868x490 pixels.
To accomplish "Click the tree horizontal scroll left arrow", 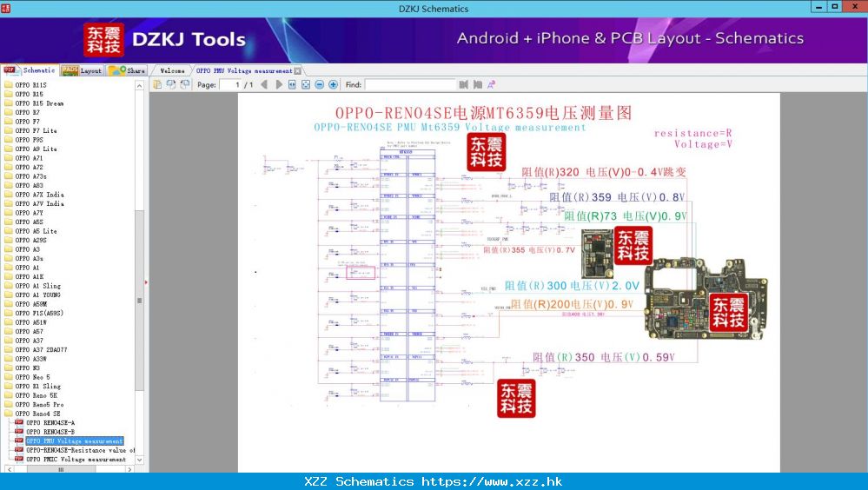I will pyautogui.click(x=9, y=469).
